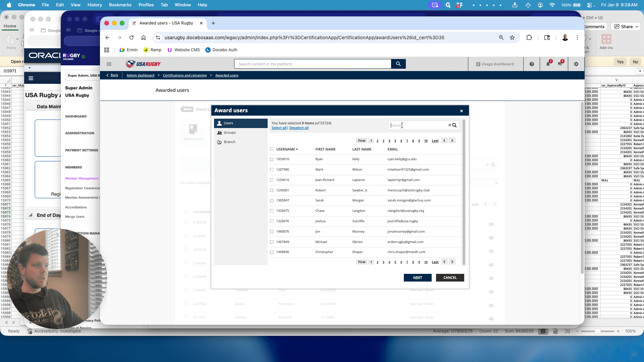The width and height of the screenshot is (644, 362).
Task: Click the dialog search input field
Action: 419,125
